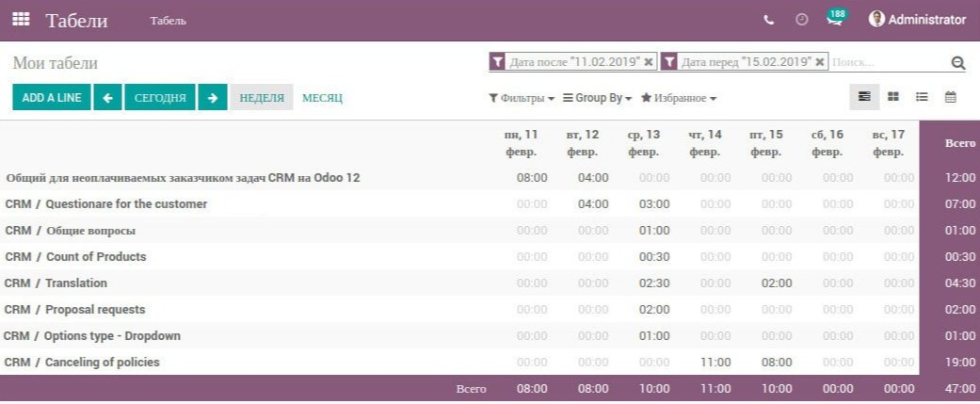This screenshot has width=980, height=404.
Task: Switch to kanban view icon
Action: click(x=893, y=97)
